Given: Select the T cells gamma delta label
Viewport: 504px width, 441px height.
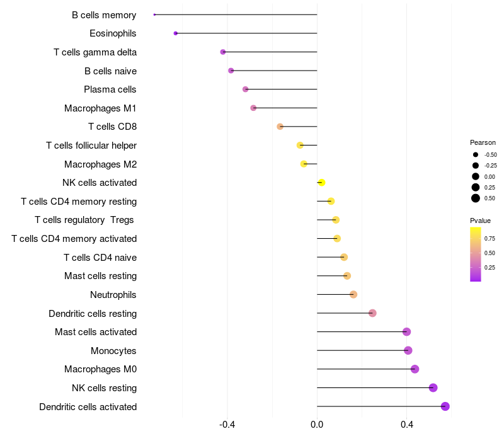Looking at the screenshot, I should pyautogui.click(x=95, y=52).
